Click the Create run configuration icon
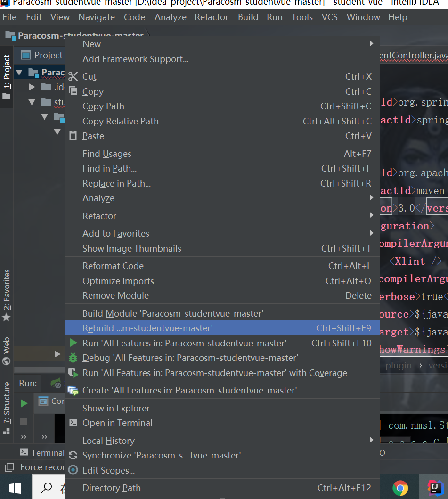The height and width of the screenshot is (499, 448). 73,391
